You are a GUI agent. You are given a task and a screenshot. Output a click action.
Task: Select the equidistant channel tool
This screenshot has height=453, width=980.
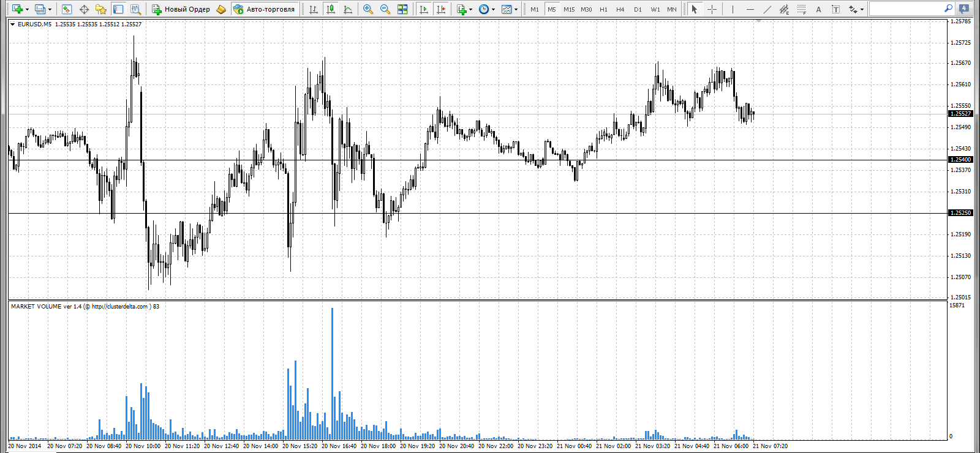[x=784, y=9]
